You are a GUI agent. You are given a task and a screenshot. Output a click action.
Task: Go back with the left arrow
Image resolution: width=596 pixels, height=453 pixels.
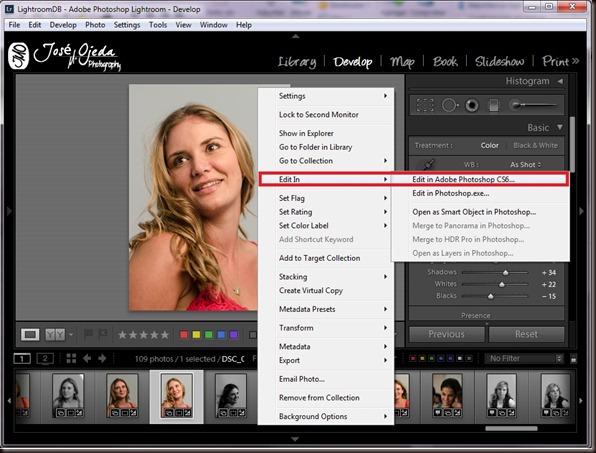coord(87,358)
